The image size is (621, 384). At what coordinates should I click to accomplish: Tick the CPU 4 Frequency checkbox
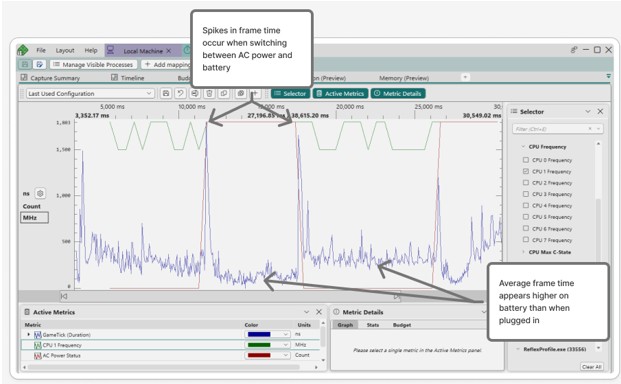point(526,205)
